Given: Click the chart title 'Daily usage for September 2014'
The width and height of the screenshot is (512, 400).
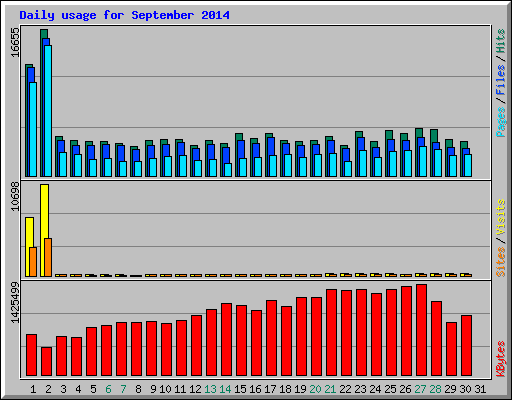Looking at the screenshot, I should 124,15.
